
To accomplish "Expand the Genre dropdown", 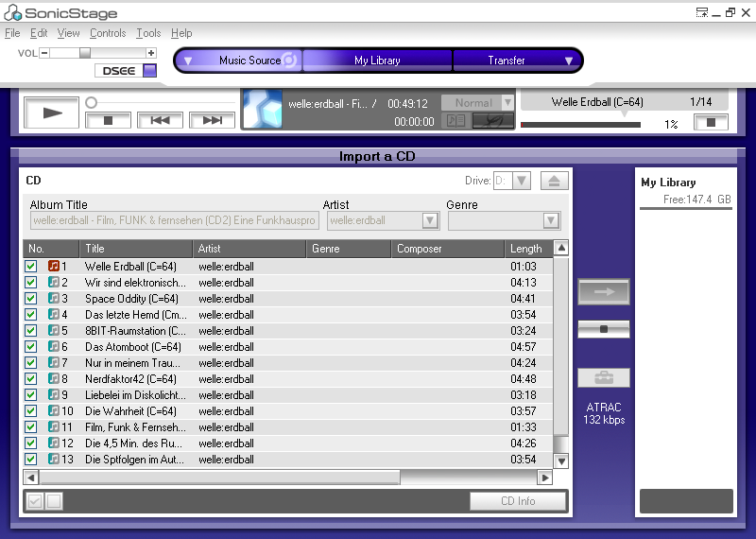I will click(x=552, y=220).
